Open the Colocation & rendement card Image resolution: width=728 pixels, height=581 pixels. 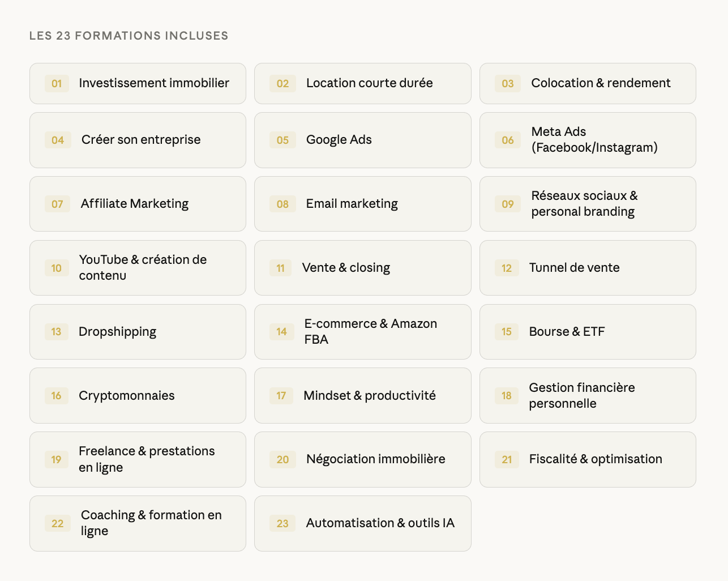(x=587, y=84)
